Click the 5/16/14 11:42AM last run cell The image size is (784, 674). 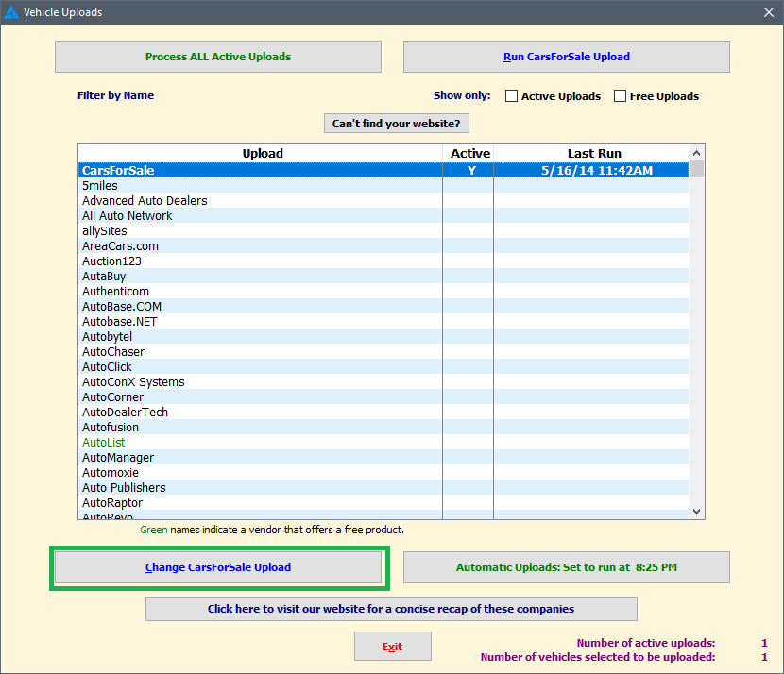tap(591, 170)
